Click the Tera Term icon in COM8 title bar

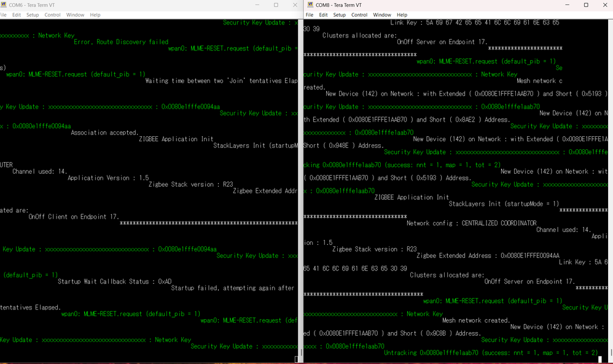[x=310, y=5]
